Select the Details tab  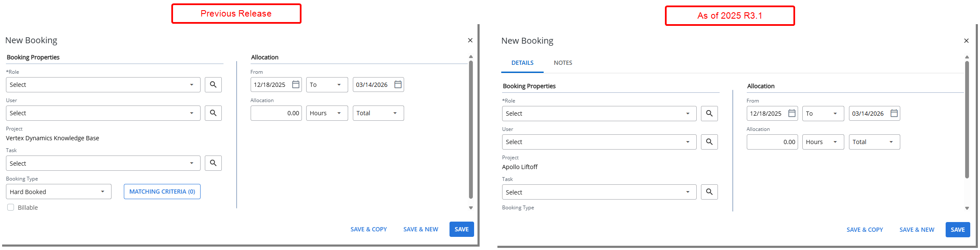522,63
